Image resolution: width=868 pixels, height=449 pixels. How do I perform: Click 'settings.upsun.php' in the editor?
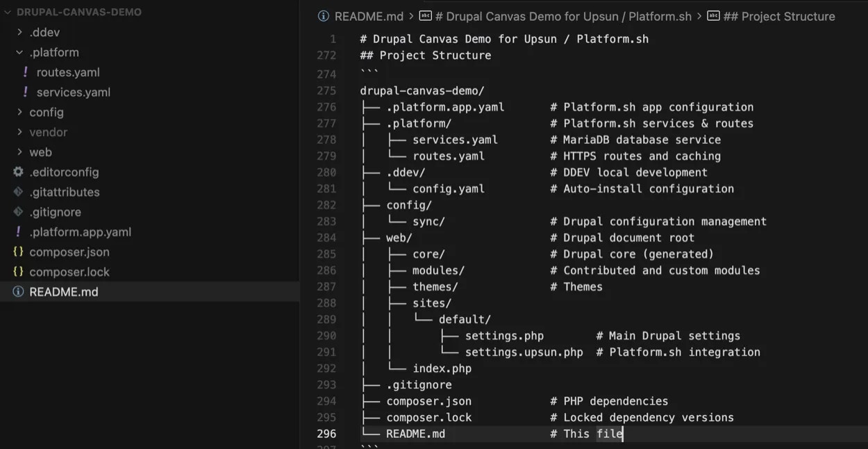[524, 352]
